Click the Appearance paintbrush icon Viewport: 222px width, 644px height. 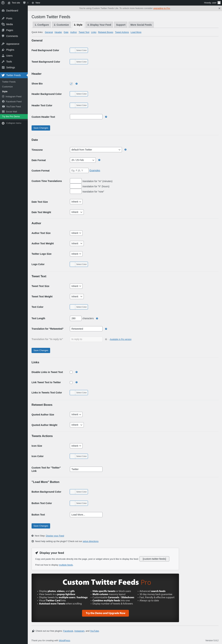pos(3,44)
